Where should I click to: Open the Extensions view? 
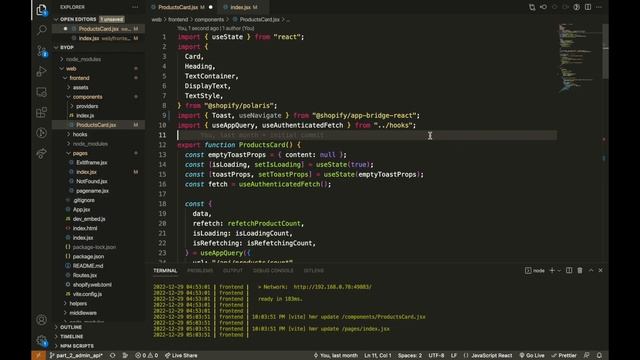41,112
